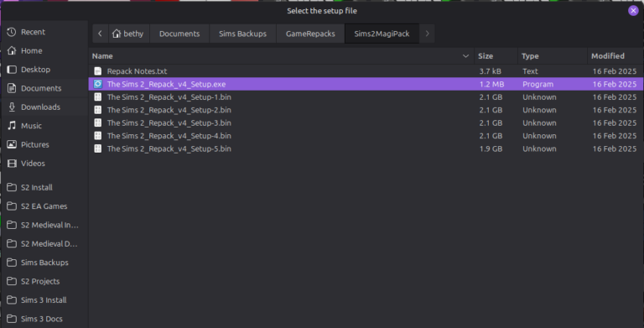This screenshot has width=644, height=328.
Task: Click the Documents icon in sidebar
Action: click(x=12, y=88)
